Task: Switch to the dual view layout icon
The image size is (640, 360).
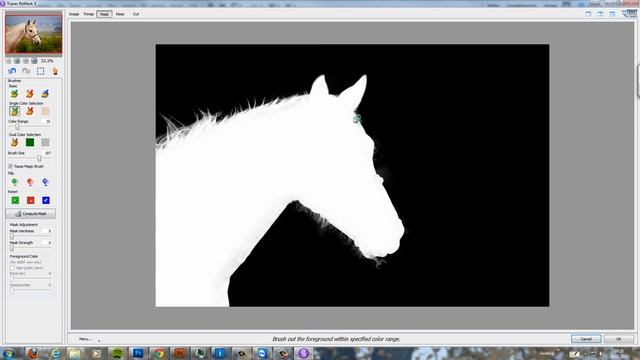Action: point(600,14)
